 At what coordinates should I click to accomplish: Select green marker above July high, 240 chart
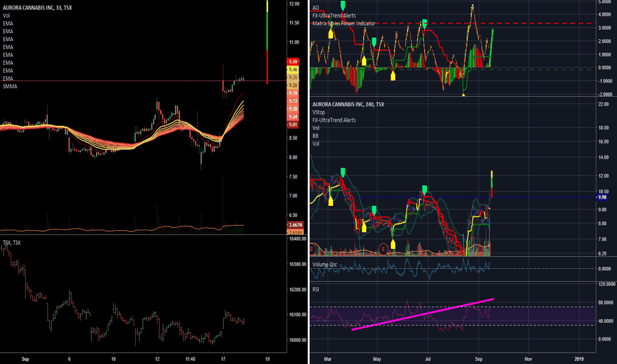tap(424, 189)
